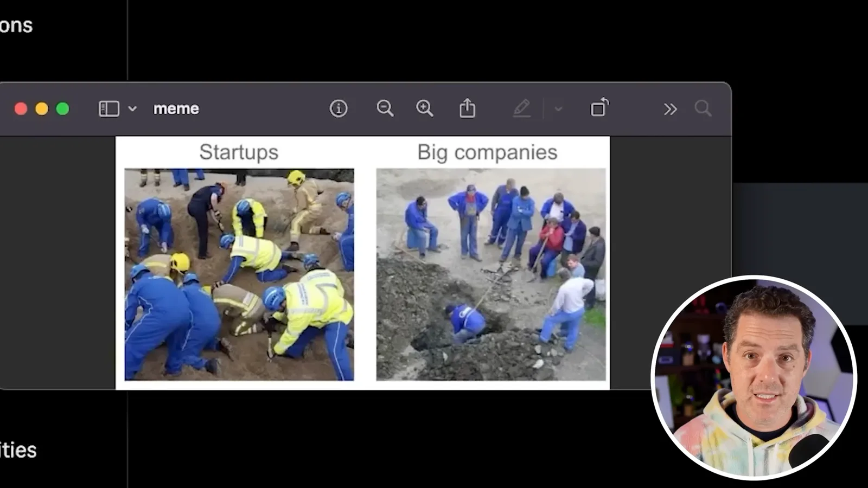Image resolution: width=868 pixels, height=488 pixels.
Task: Toggle the Preview sidebar view button
Action: [x=108, y=108]
